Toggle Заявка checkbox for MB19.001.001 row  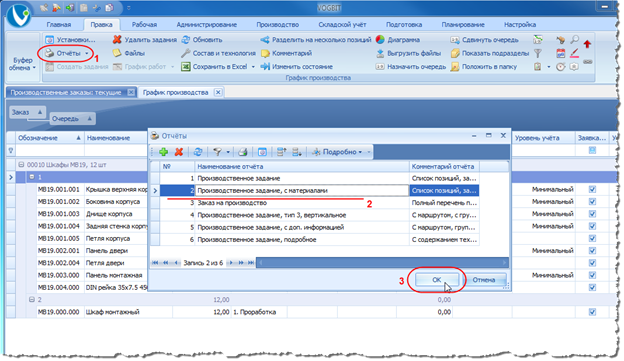pos(592,189)
